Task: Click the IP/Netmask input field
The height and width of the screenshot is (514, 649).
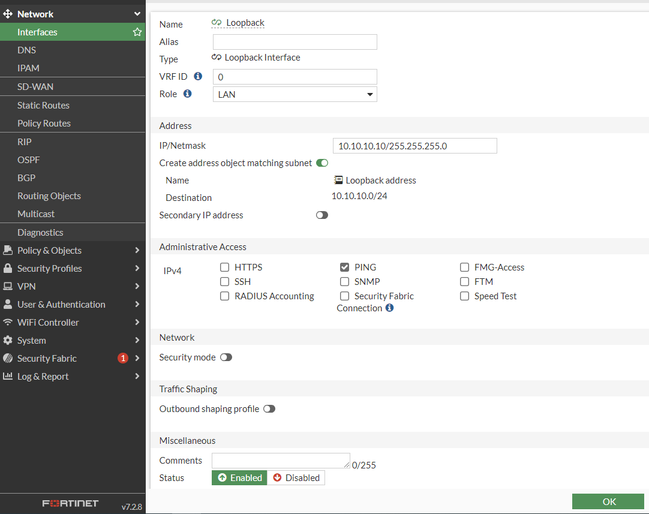Action: point(414,146)
